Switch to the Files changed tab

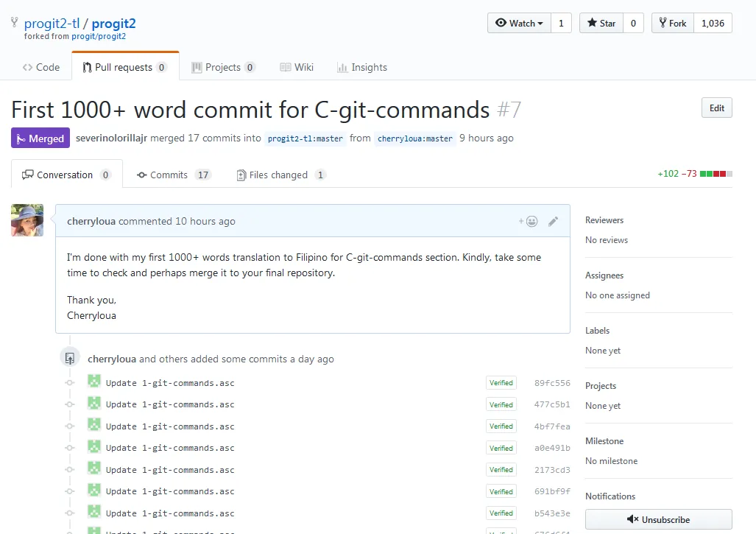click(280, 175)
